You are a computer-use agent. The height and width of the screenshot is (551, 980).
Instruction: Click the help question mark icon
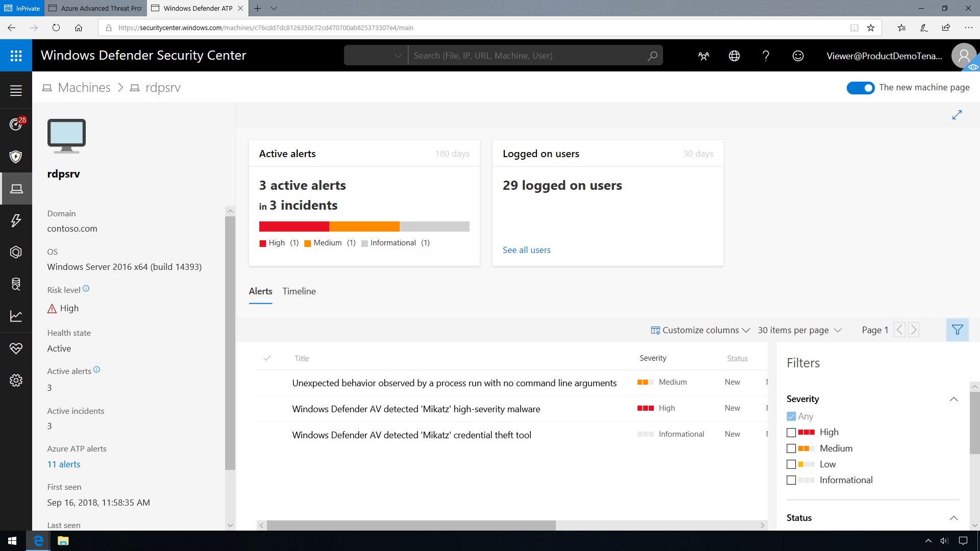point(765,55)
